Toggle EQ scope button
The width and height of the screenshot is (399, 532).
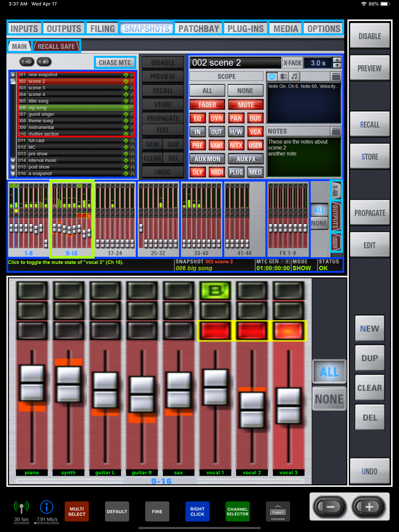pyautogui.click(x=198, y=118)
